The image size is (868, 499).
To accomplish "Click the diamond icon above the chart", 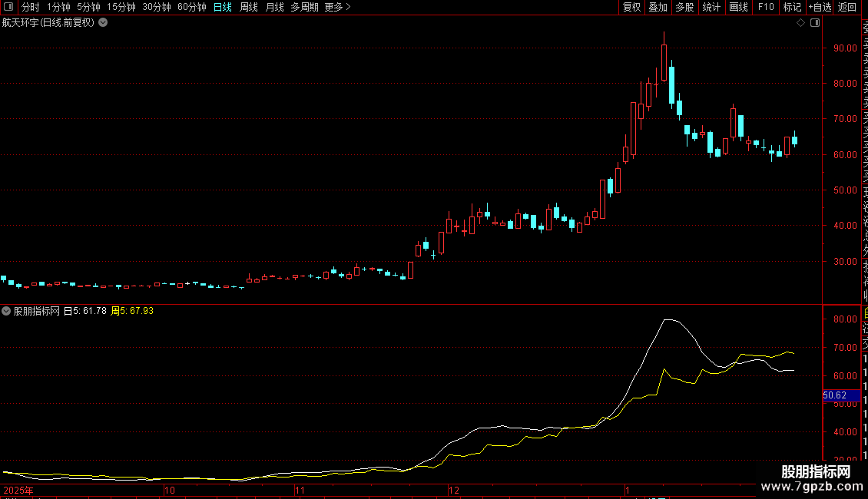I will (x=800, y=23).
